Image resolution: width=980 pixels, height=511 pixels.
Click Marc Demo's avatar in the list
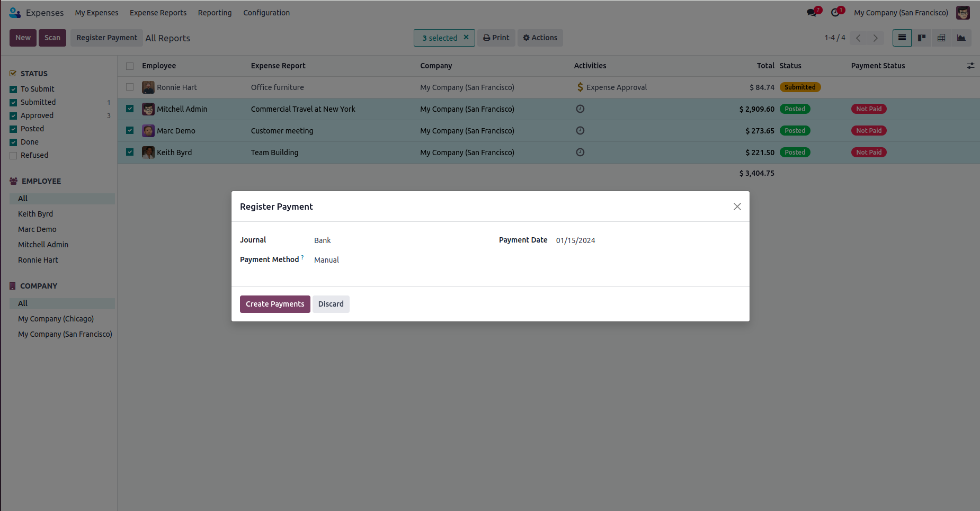pos(148,131)
